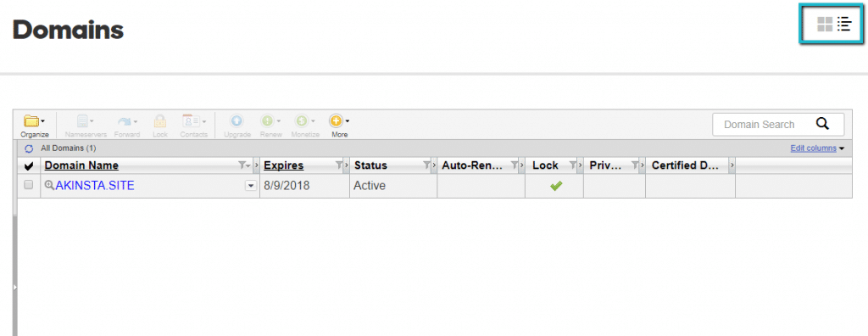Expand the Certified Domain column arrow
This screenshot has height=336, width=868.
732,165
